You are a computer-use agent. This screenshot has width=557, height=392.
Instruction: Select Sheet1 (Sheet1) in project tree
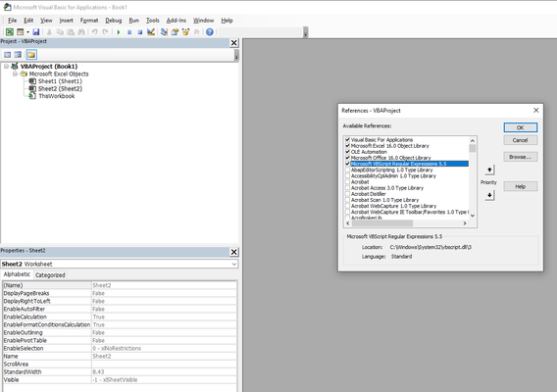tap(60, 81)
